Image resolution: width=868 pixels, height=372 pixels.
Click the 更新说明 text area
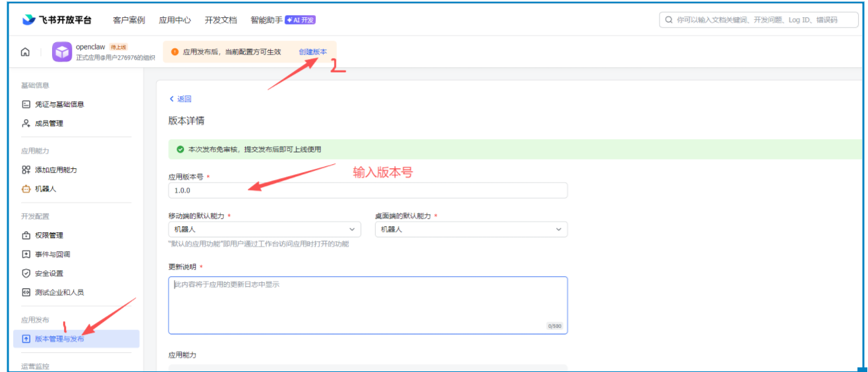(368, 305)
